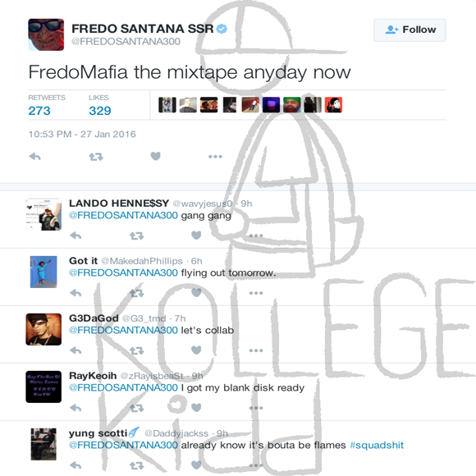View the 329 likes count
The width and height of the screenshot is (476, 476).
click(x=100, y=111)
